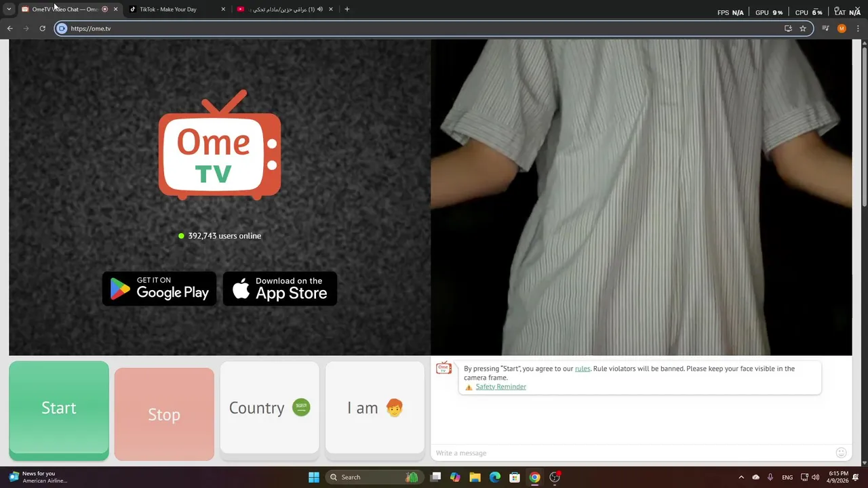Viewport: 868px width, 488px height.
Task: Mute the YouTube tab audio icon
Action: tap(319, 9)
